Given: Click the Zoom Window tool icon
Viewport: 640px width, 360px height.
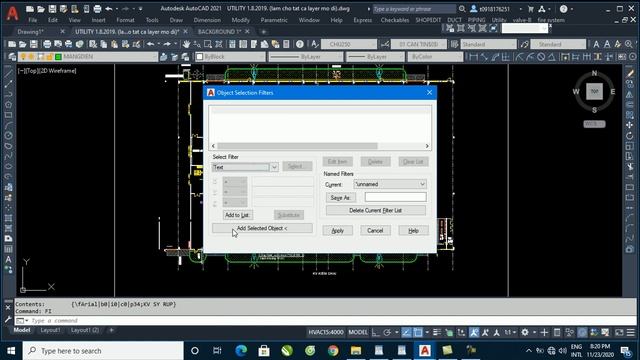Looking at the screenshot, I should tap(208, 44).
